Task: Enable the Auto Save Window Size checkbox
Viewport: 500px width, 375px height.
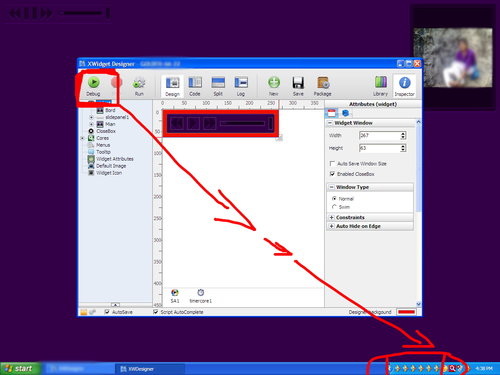Action: pos(332,163)
